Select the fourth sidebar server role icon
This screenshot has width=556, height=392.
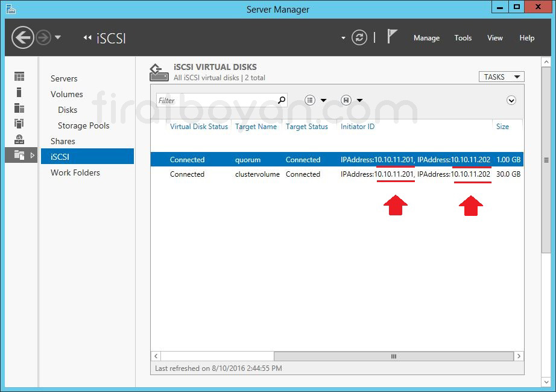pyautogui.click(x=19, y=124)
